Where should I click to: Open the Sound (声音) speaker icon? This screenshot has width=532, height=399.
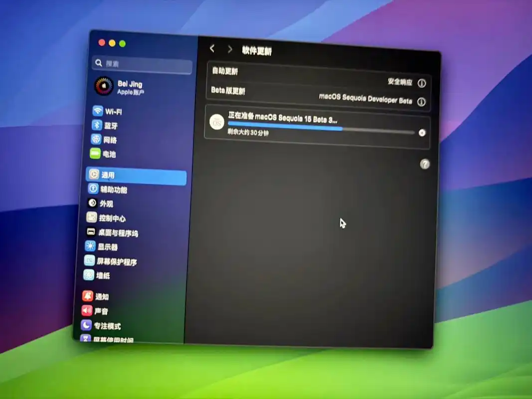[87, 310]
